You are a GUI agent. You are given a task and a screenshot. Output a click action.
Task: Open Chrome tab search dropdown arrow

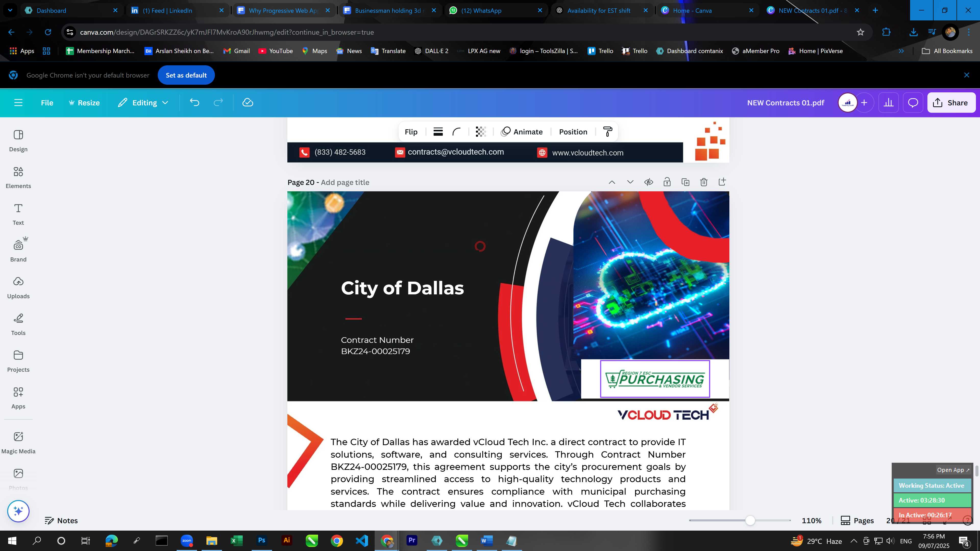[x=10, y=10]
